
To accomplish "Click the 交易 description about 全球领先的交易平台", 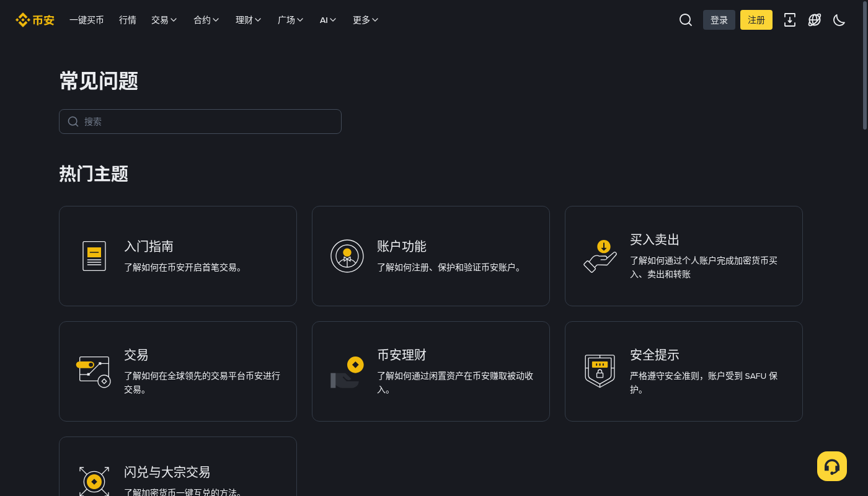I will click(x=202, y=383).
